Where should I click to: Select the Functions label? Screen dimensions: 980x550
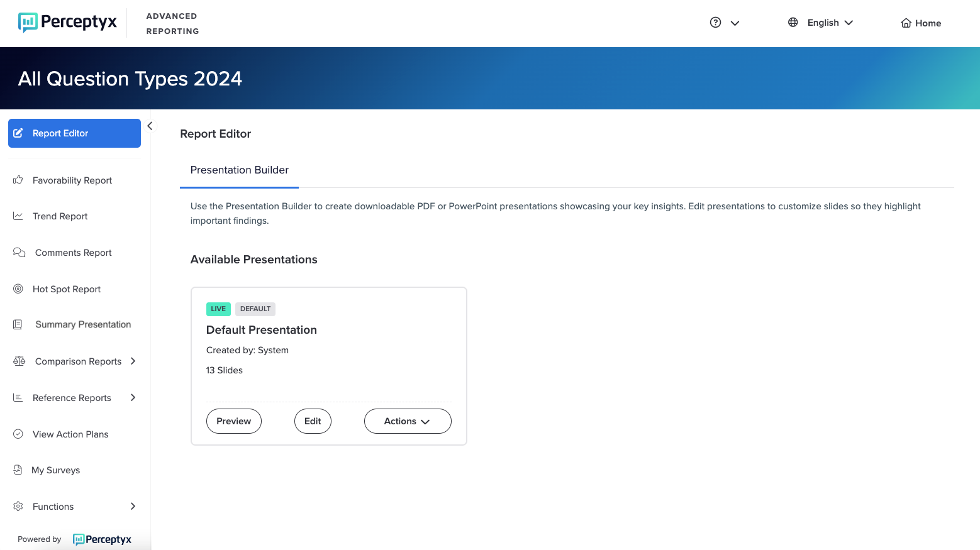click(x=53, y=507)
